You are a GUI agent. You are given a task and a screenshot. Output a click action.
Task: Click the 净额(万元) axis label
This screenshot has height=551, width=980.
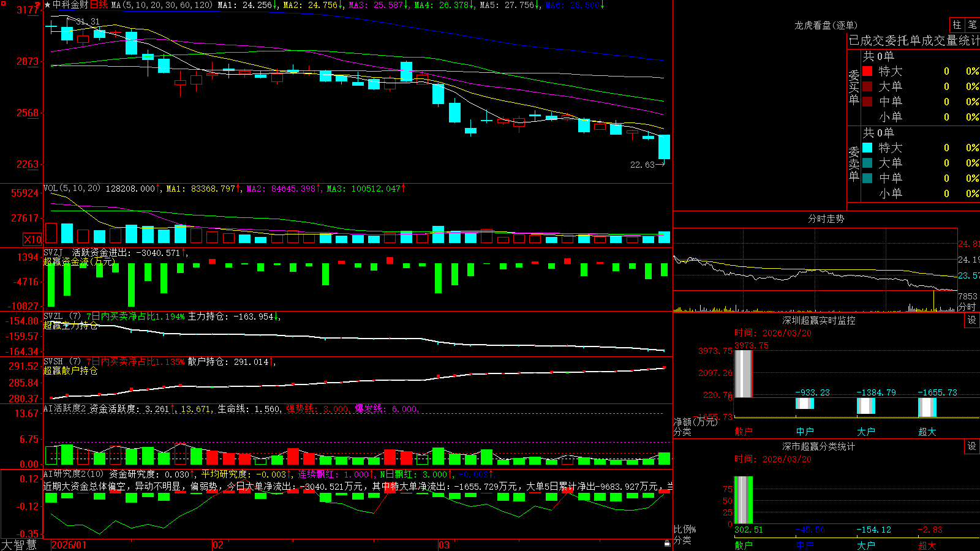[x=695, y=422]
